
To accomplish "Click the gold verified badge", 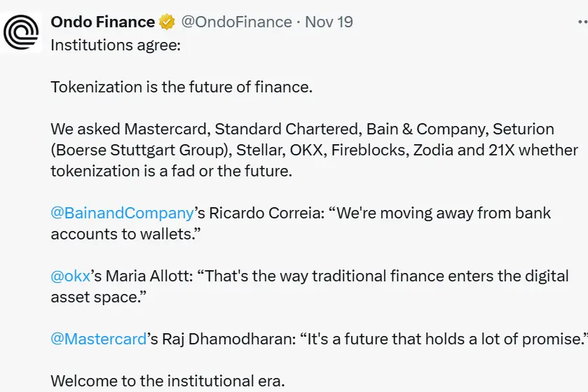I will click(167, 22).
